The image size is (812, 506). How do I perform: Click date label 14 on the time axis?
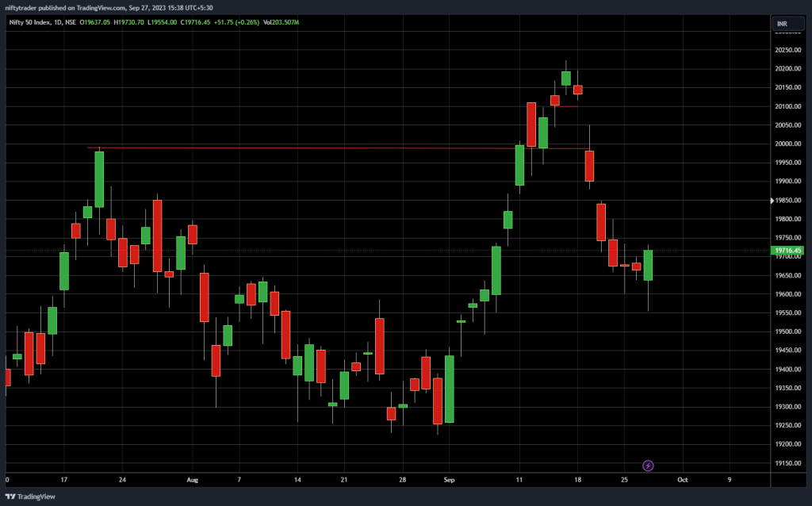click(297, 480)
